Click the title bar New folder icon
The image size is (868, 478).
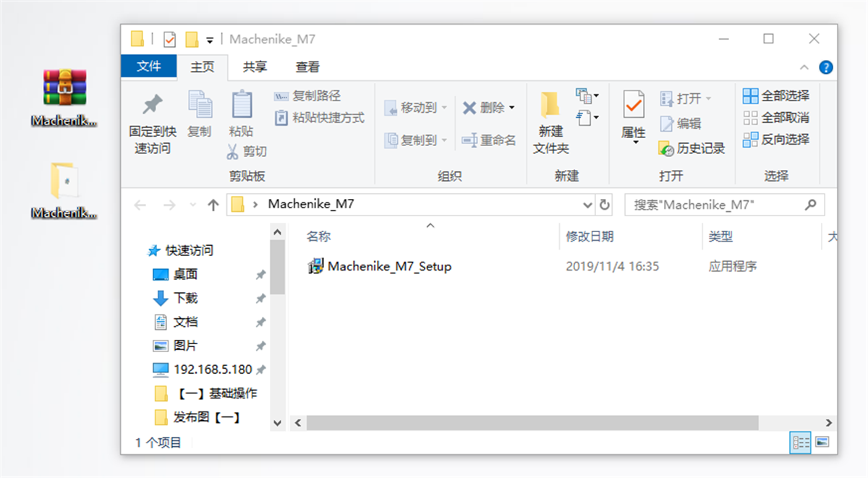click(192, 39)
